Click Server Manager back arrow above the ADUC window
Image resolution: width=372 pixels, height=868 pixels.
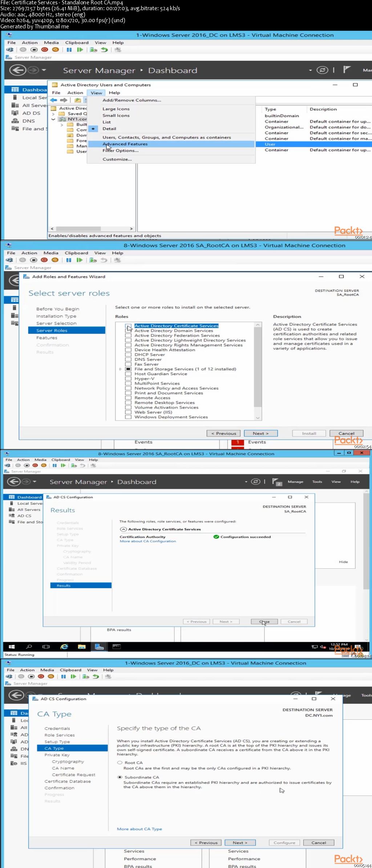pyautogui.click(x=17, y=70)
